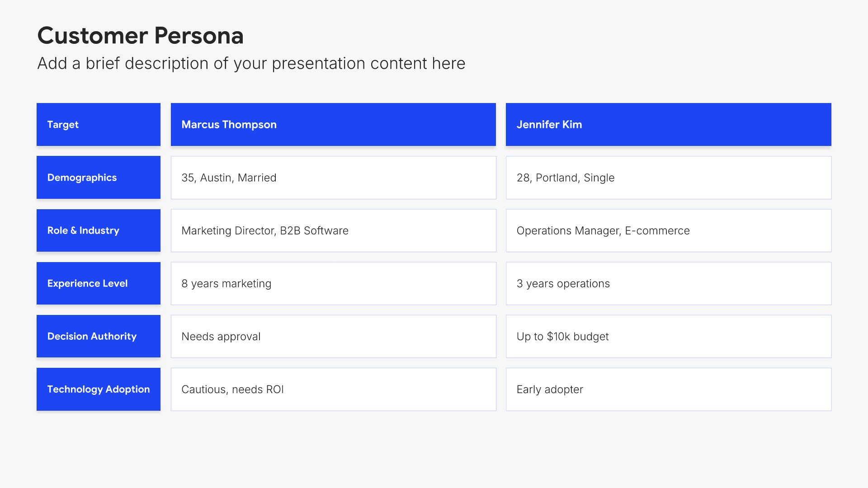Screen dimensions: 868x488
Task: Select the Technology Adoption row label
Action: tap(99, 389)
